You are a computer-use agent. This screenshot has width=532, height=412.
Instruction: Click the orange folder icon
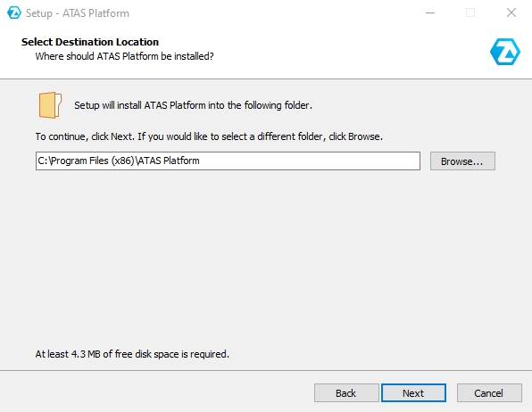(x=50, y=105)
